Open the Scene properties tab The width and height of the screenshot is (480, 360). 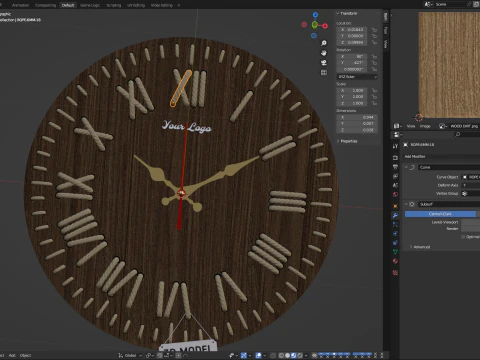coord(395,185)
